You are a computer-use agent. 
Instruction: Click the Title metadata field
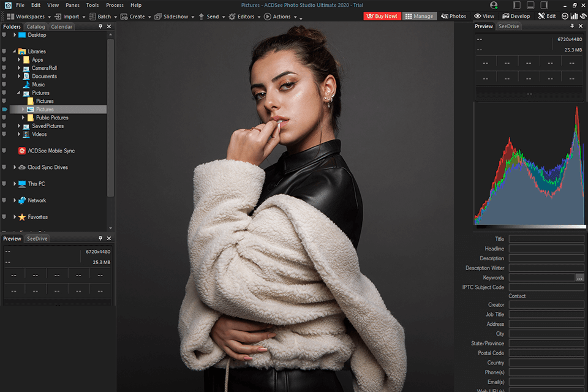(546, 239)
